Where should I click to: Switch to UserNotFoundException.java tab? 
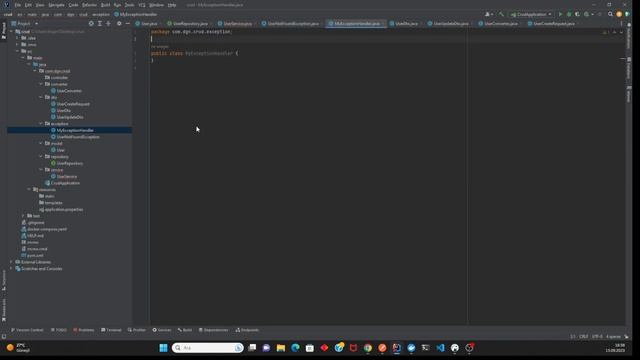pos(293,24)
